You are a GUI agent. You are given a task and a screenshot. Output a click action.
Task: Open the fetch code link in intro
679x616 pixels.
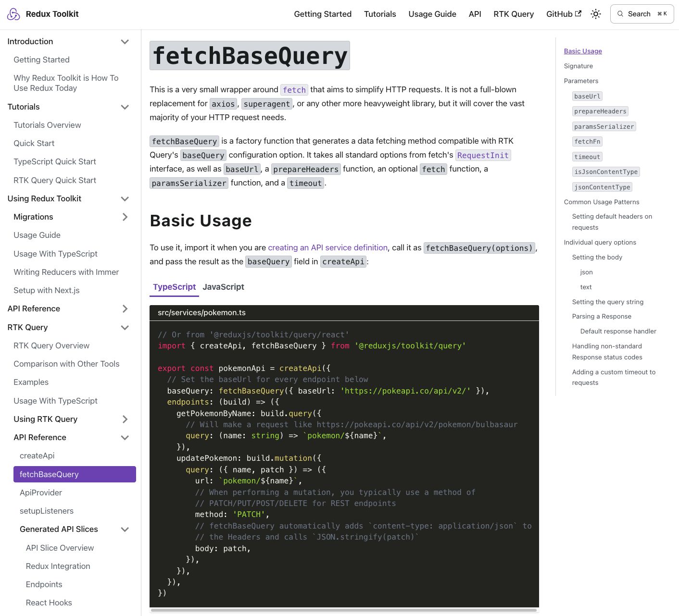coord(294,90)
